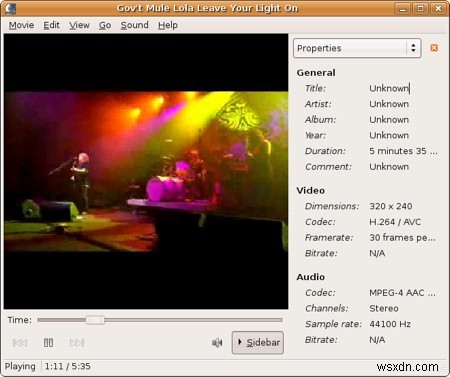Screen dimensions: 450x377
Task: Skip to previous chapter or movie
Action: click(20, 342)
